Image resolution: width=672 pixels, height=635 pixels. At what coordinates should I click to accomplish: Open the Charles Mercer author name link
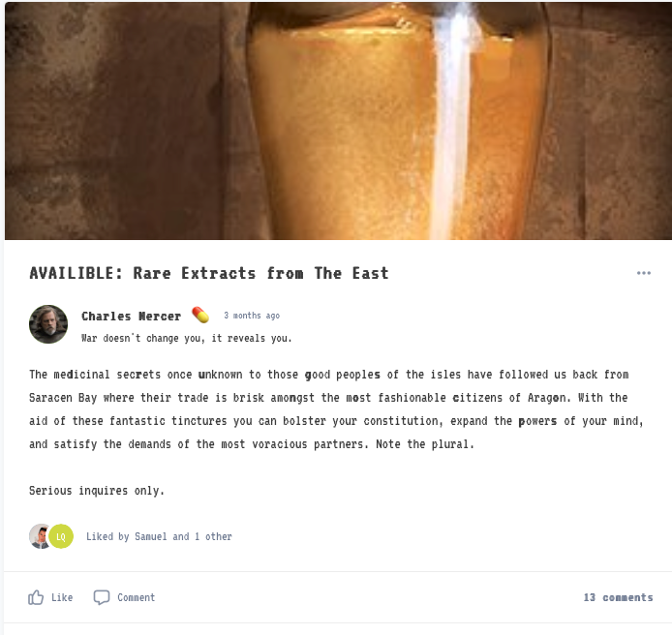point(131,317)
